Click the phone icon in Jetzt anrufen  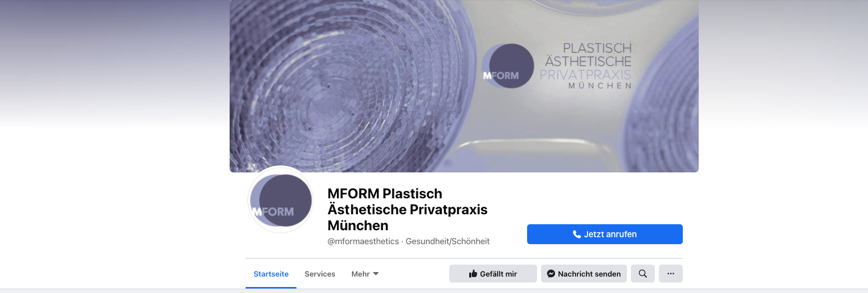coord(577,234)
